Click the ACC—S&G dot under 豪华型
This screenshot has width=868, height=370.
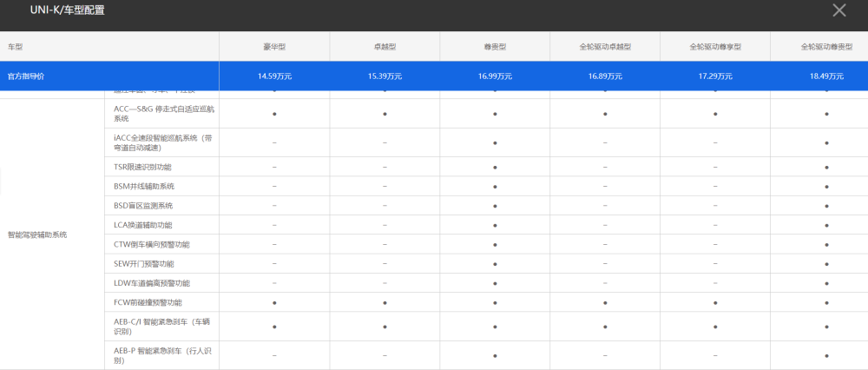click(274, 114)
